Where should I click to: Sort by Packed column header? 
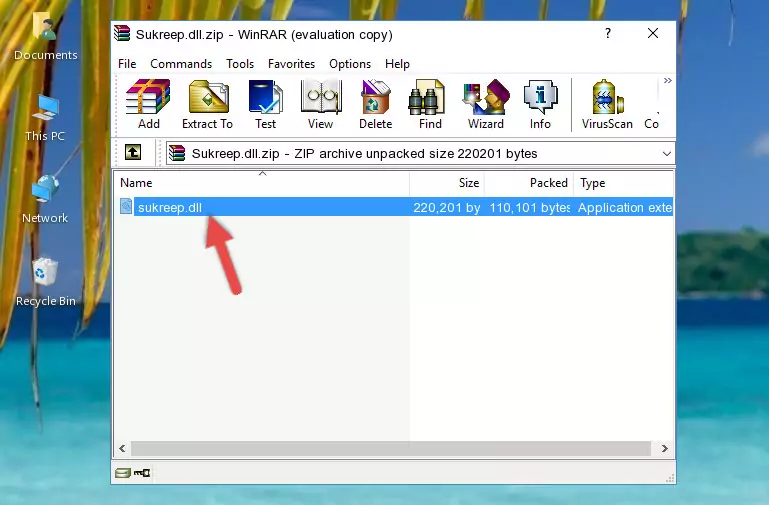[529, 183]
